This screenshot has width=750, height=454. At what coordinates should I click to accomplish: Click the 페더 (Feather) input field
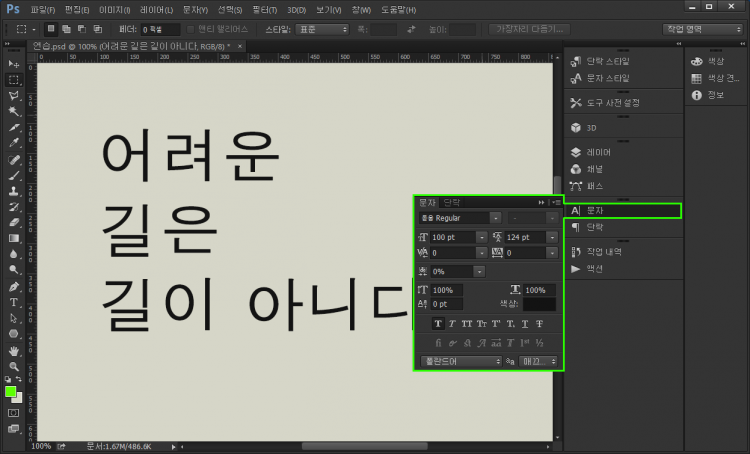tap(159, 30)
